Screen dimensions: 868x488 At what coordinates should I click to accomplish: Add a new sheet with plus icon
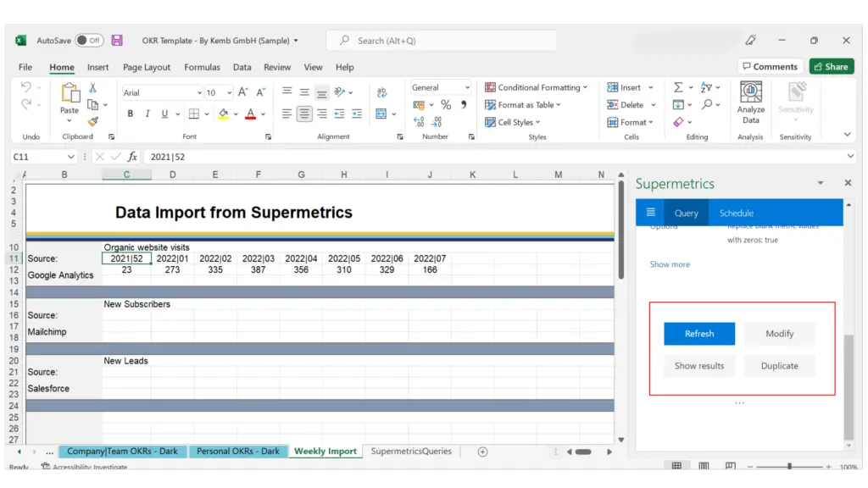482,452
